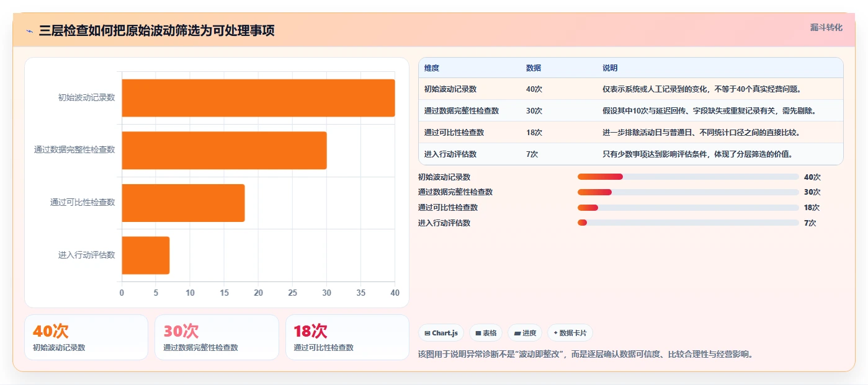Click the 7次 progress bar for 进入行动评估数

point(688,223)
